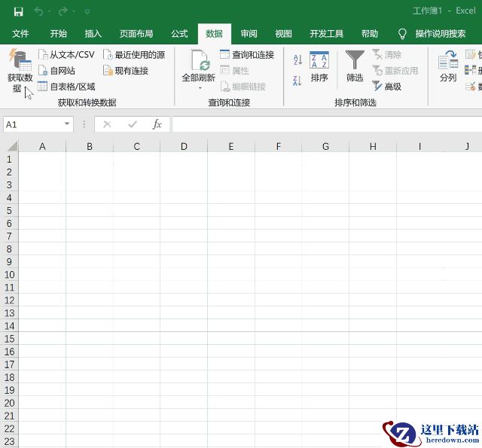Click the Name Box showing A1
482x448 pixels.
(x=32, y=124)
